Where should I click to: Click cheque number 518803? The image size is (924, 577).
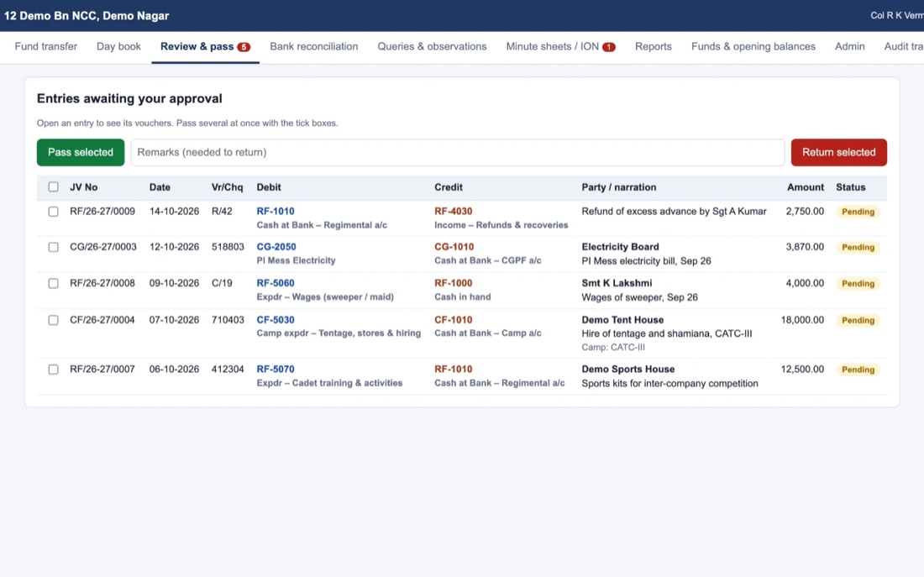[x=228, y=246]
